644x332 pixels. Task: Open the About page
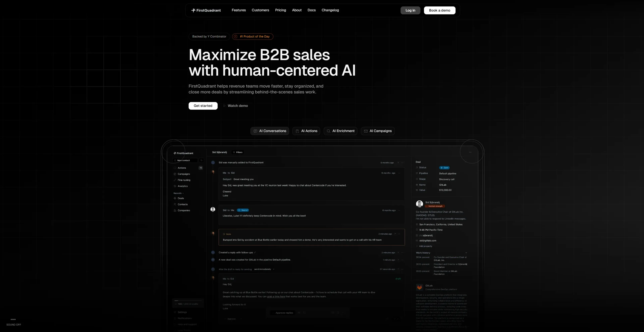click(x=297, y=10)
